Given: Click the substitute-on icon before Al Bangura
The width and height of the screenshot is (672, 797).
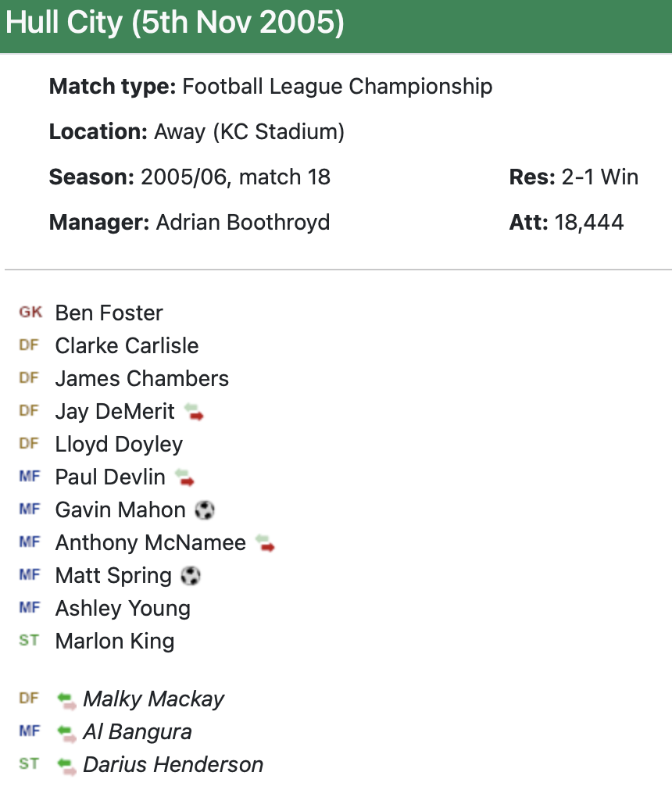Looking at the screenshot, I should [x=66, y=732].
